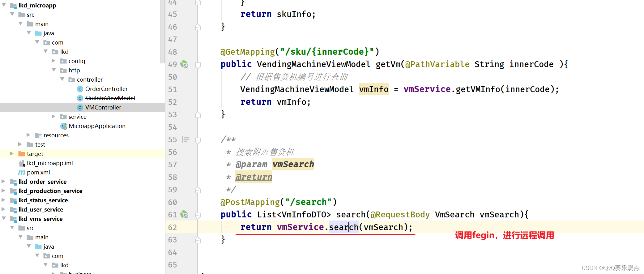The width and height of the screenshot is (644, 274).
Task: Collapse the lkd_vms_service module node
Action: (x=4, y=218)
